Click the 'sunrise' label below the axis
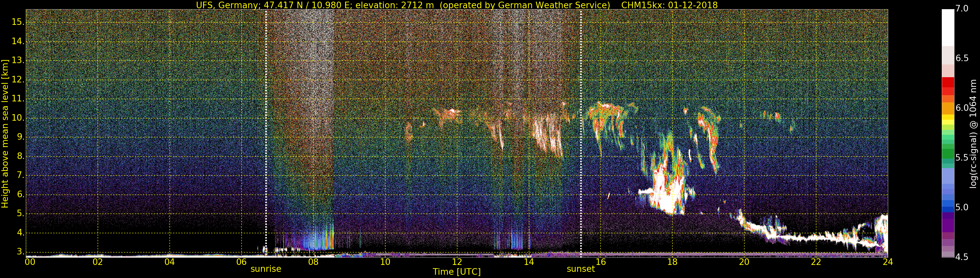This screenshot has height=278, width=980. tap(266, 269)
